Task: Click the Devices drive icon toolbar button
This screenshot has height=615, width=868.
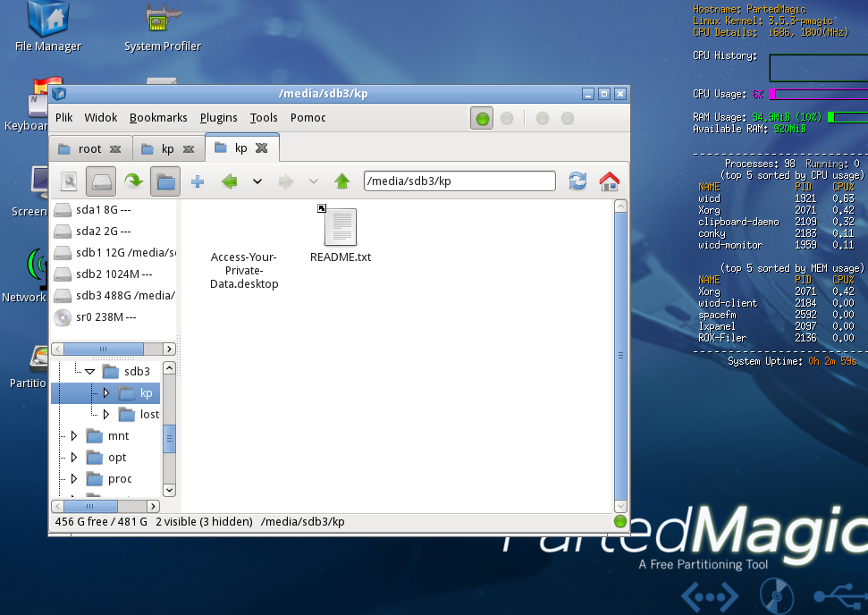Action: (x=101, y=181)
